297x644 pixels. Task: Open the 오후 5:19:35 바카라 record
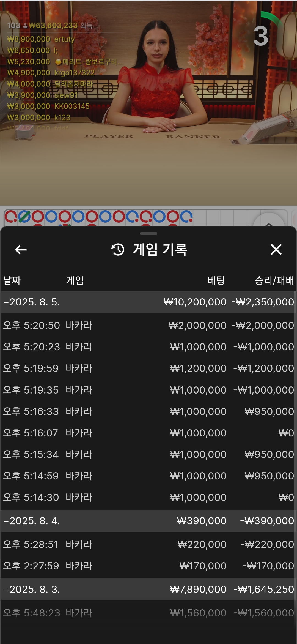[148, 390]
